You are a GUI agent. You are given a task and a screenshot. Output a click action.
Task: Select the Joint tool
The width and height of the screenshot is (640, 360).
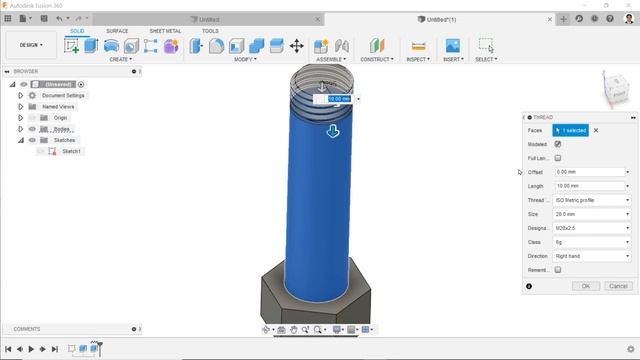coord(342,46)
